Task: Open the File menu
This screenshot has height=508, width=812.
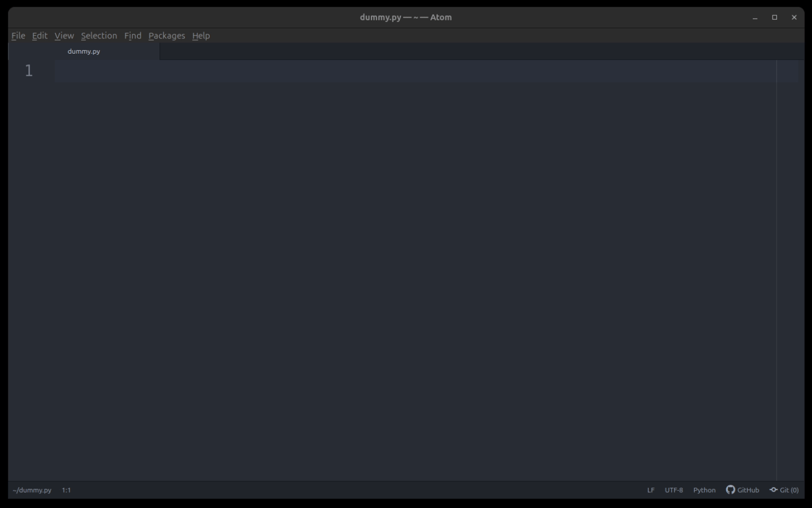Action: point(18,36)
